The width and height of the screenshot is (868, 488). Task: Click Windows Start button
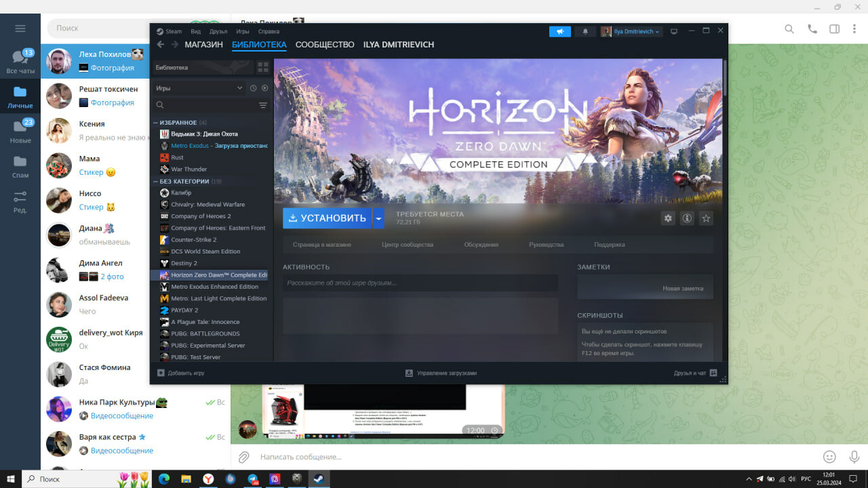pyautogui.click(x=11, y=479)
